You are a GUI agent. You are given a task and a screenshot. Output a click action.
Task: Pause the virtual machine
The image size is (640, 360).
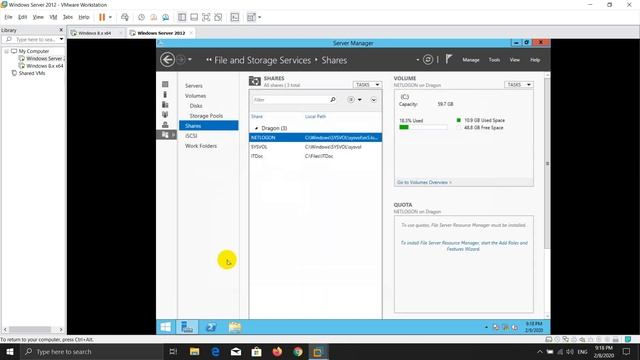tap(102, 17)
